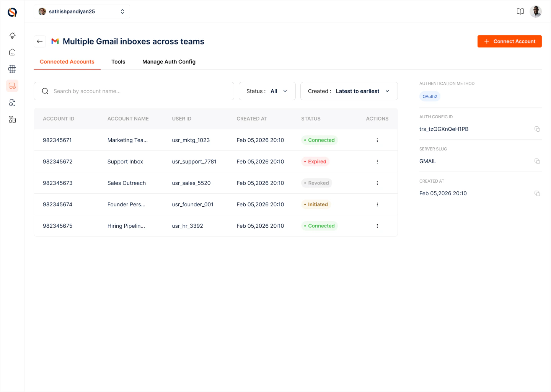Open the user profile avatar
Image resolution: width=551 pixels, height=392 pixels.
(x=536, y=11)
